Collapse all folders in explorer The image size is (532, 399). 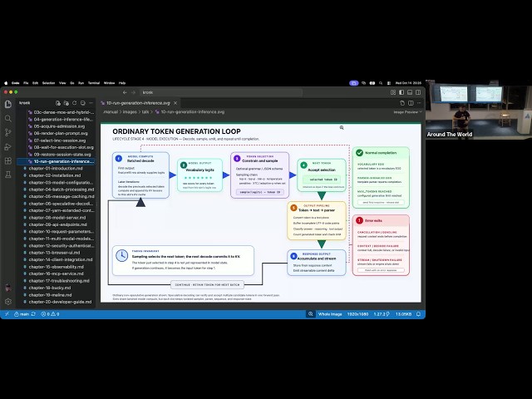click(83, 103)
